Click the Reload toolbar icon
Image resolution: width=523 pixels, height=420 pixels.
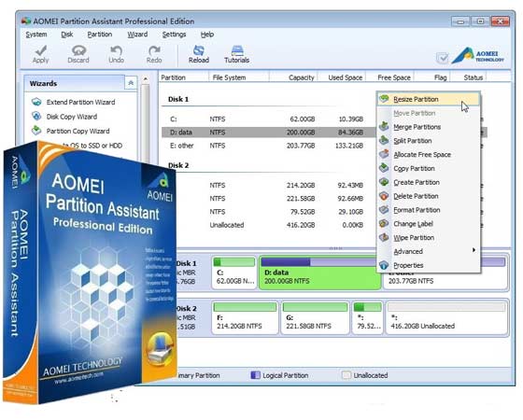click(199, 50)
